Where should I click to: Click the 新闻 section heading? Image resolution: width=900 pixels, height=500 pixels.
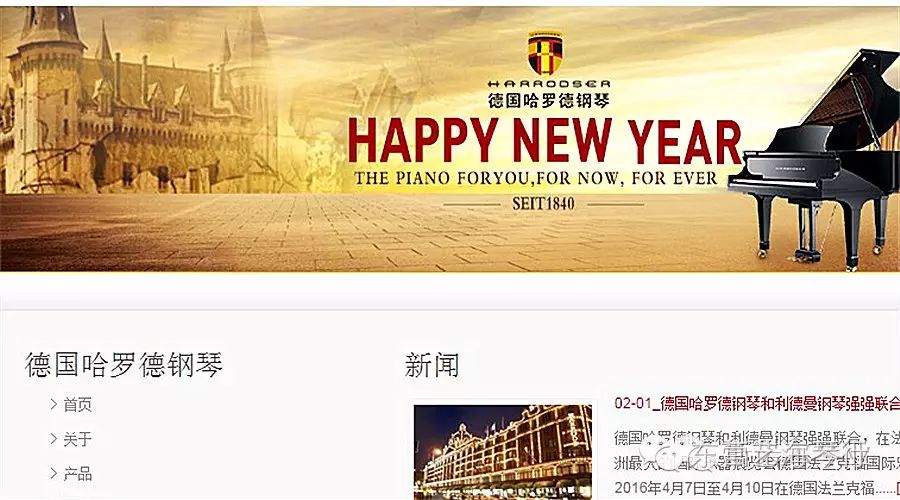tap(432, 365)
